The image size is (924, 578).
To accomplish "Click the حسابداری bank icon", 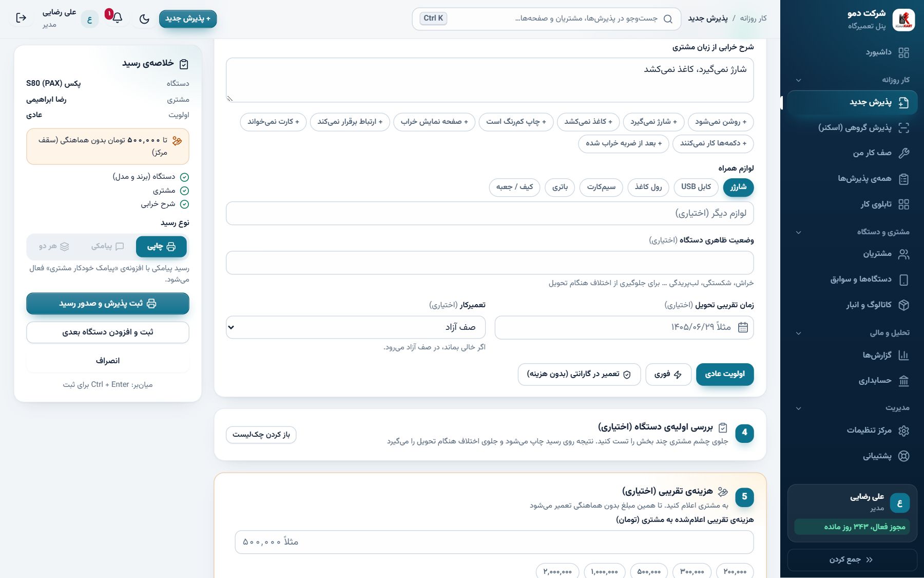I will click(x=904, y=381).
